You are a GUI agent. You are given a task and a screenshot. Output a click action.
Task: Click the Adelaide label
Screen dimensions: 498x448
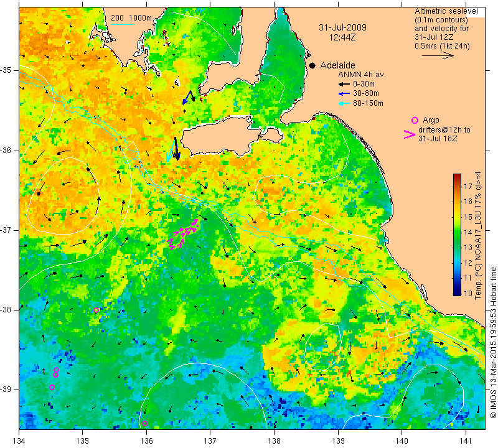[337, 65]
